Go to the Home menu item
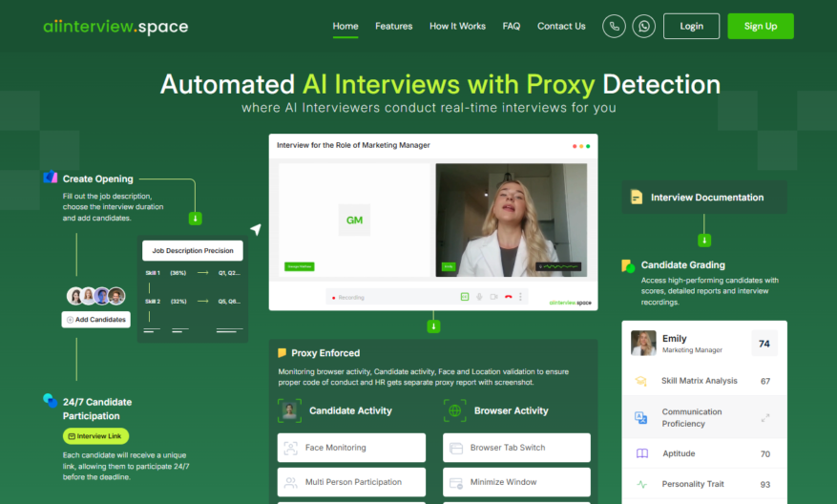The width and height of the screenshot is (837, 504). point(345,26)
